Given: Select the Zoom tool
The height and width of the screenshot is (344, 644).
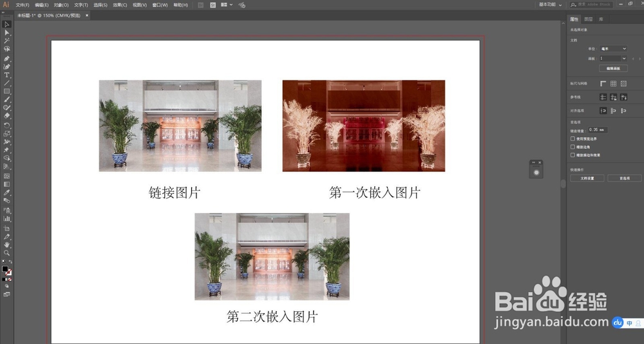Looking at the screenshot, I should (7, 253).
